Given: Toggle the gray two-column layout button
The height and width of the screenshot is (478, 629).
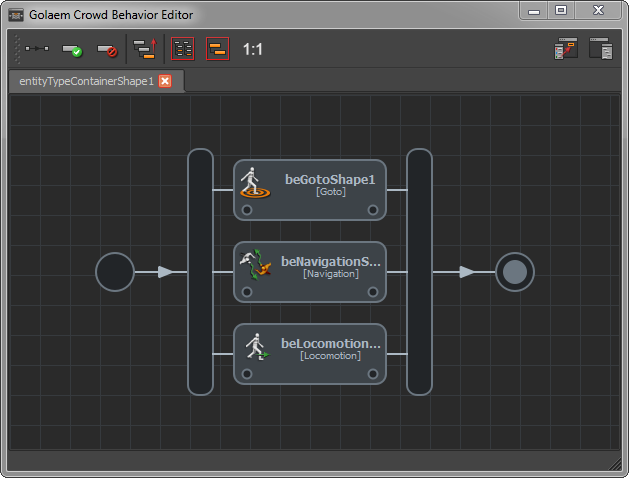Looking at the screenshot, I should pyautogui.click(x=183, y=49).
